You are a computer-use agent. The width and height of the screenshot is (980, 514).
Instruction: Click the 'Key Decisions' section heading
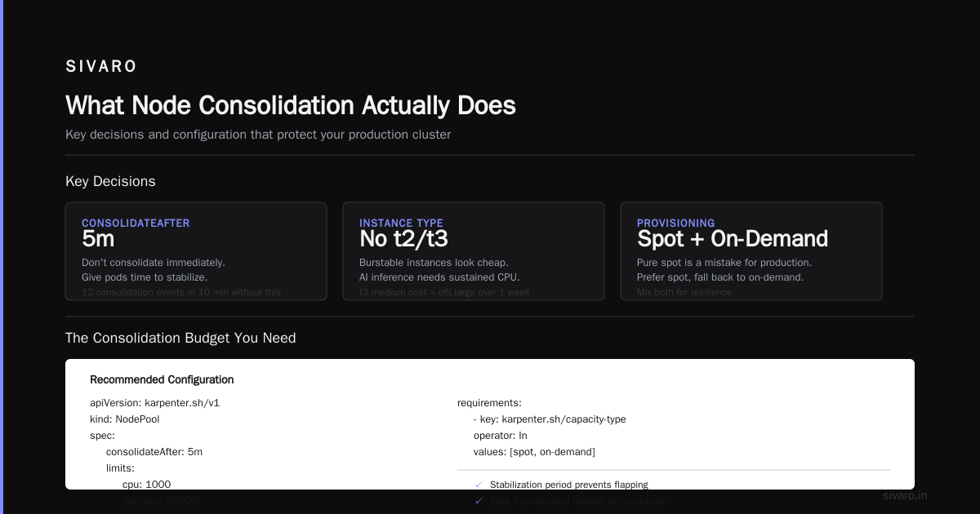pyautogui.click(x=110, y=181)
